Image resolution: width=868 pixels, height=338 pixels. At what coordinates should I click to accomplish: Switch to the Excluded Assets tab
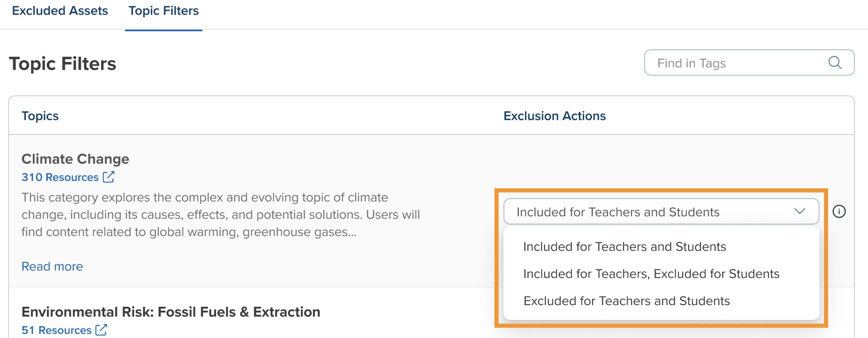pyautogui.click(x=60, y=11)
